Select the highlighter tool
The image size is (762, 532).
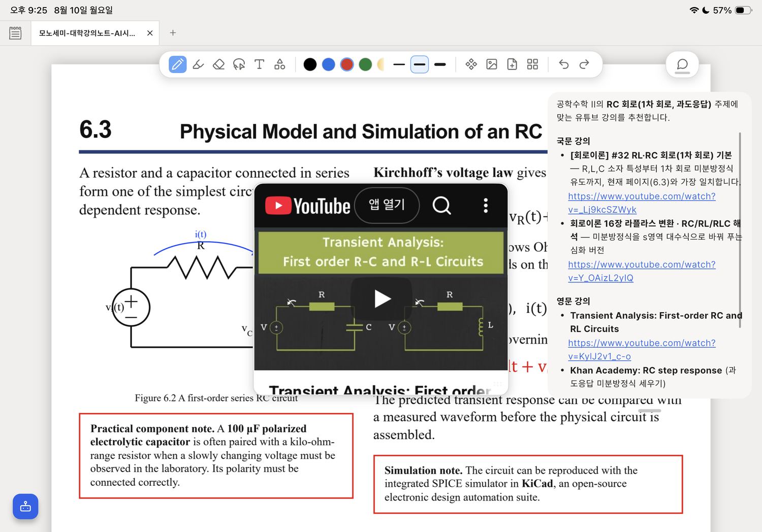point(198,64)
